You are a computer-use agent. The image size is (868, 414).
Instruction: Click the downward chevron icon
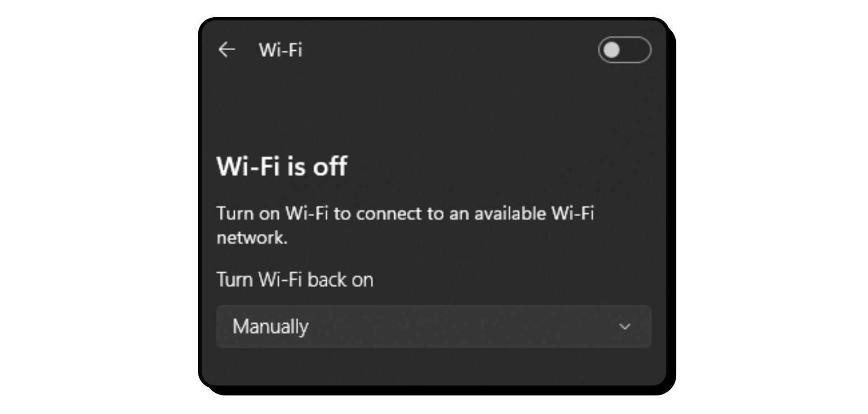coord(625,327)
